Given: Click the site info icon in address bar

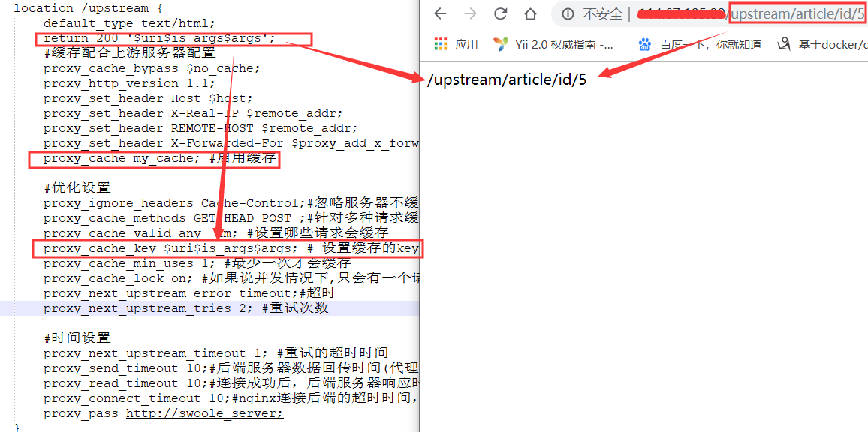Looking at the screenshot, I should pos(568,14).
